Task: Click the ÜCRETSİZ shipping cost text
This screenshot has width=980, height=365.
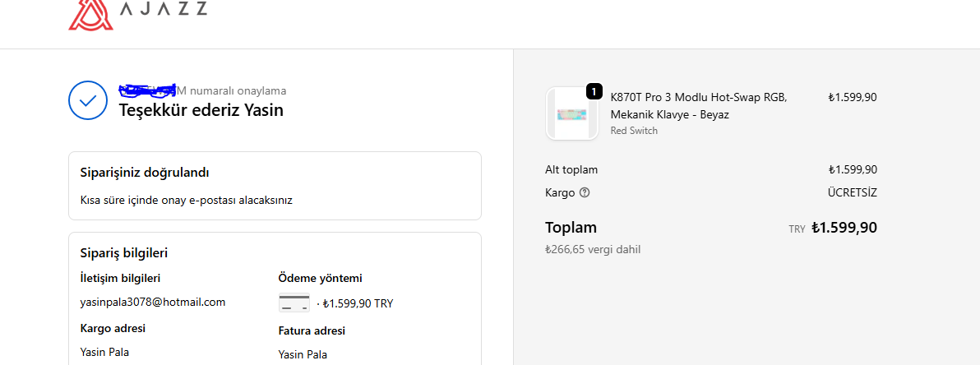Action: (852, 192)
